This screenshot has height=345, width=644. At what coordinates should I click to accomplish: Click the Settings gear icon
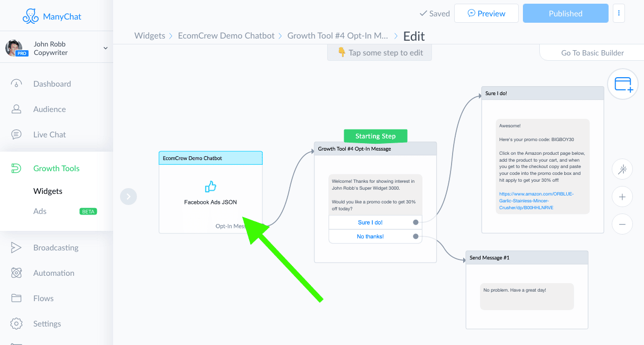[16, 324]
